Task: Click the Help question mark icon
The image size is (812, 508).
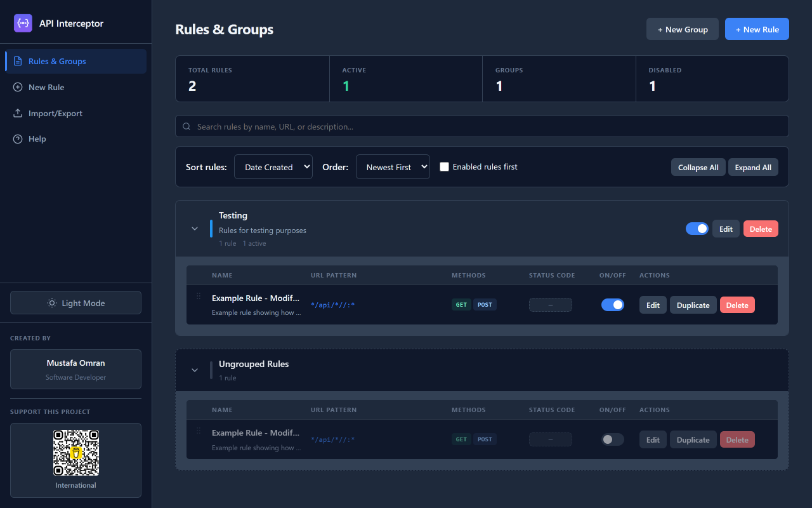Action: (18, 138)
